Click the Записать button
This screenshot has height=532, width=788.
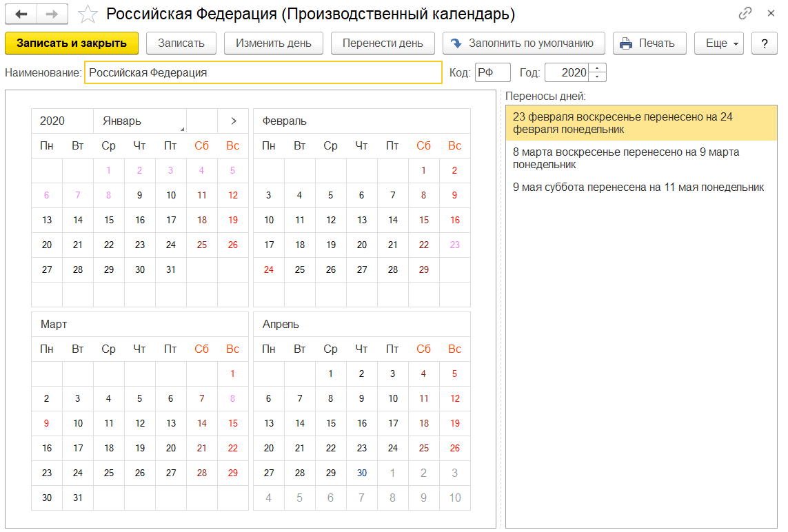click(x=181, y=43)
